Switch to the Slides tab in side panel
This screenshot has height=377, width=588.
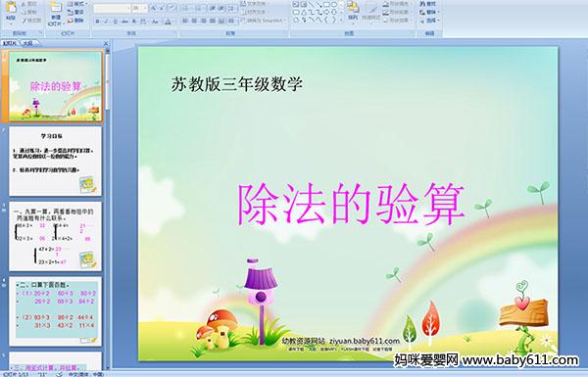click(10, 43)
